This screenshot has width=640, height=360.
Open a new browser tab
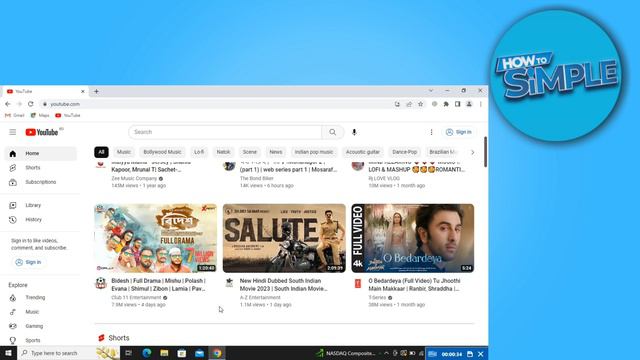click(96, 91)
